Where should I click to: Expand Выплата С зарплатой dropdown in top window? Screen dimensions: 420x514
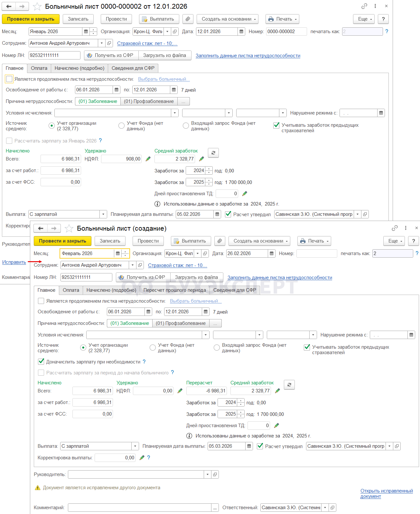pyautogui.click(x=103, y=214)
